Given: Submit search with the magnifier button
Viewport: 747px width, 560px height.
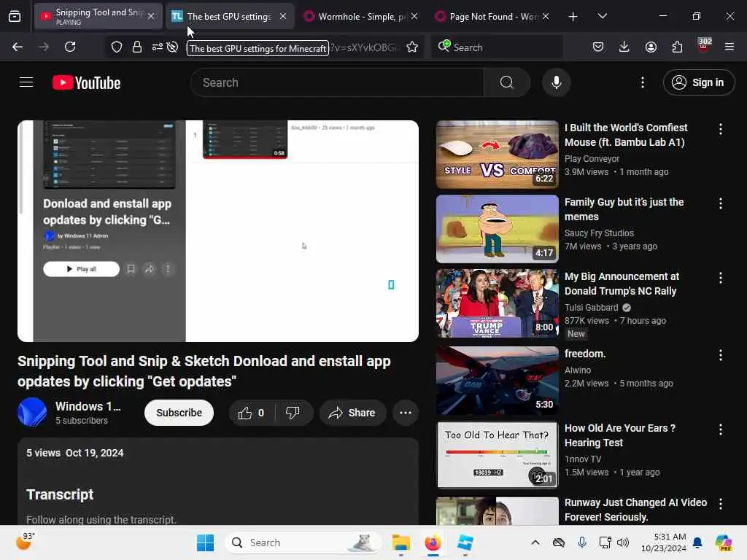Looking at the screenshot, I should point(507,82).
